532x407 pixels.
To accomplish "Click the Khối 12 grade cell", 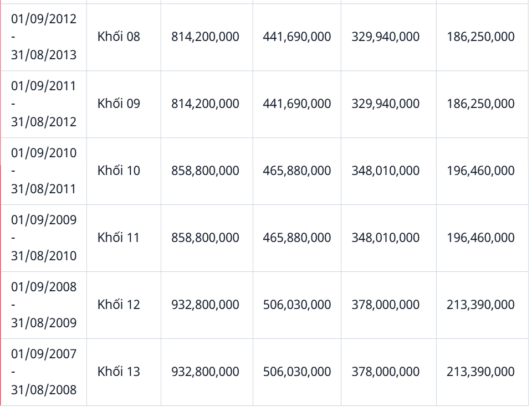I will pos(119,305).
